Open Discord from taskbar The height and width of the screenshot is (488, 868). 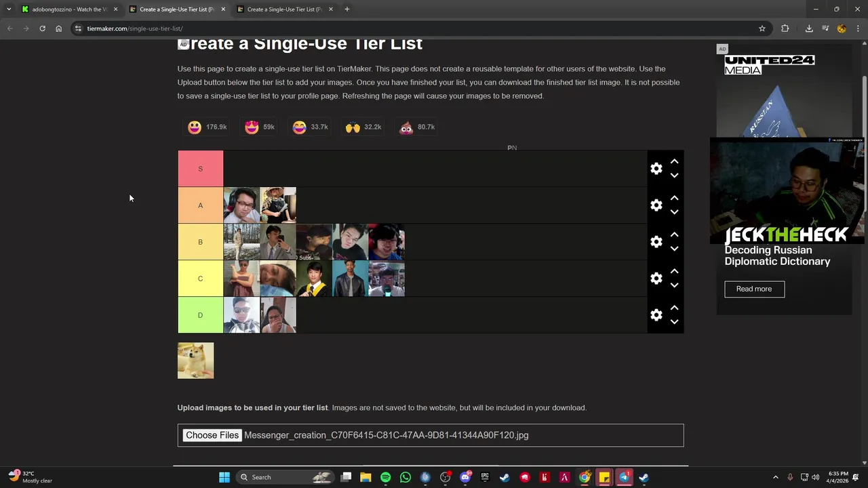(x=465, y=477)
